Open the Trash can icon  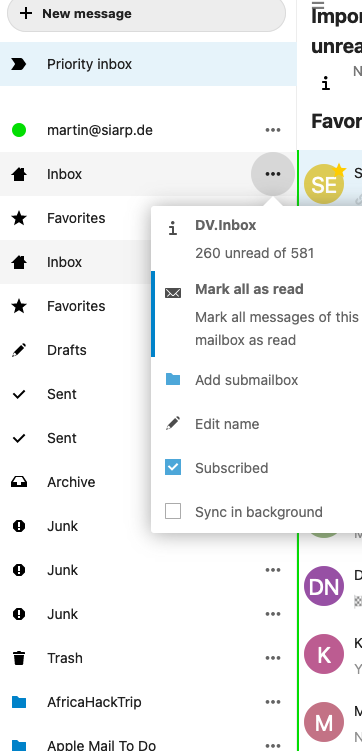pos(19,659)
